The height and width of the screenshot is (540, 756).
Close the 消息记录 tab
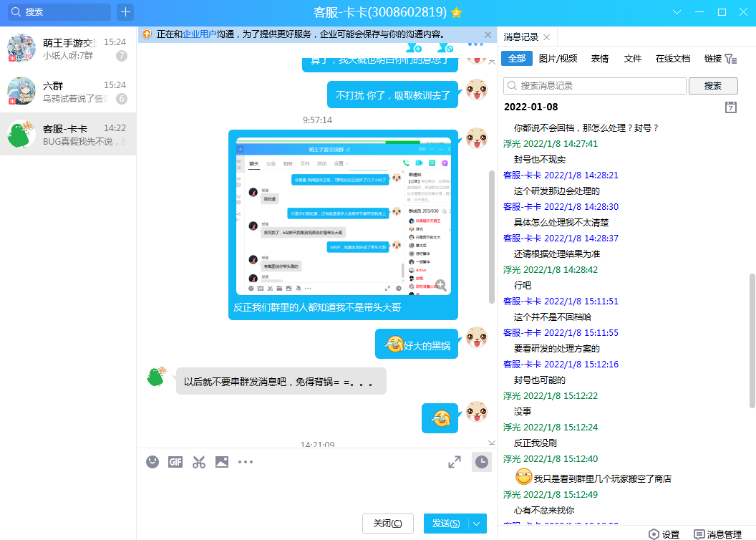(x=546, y=37)
